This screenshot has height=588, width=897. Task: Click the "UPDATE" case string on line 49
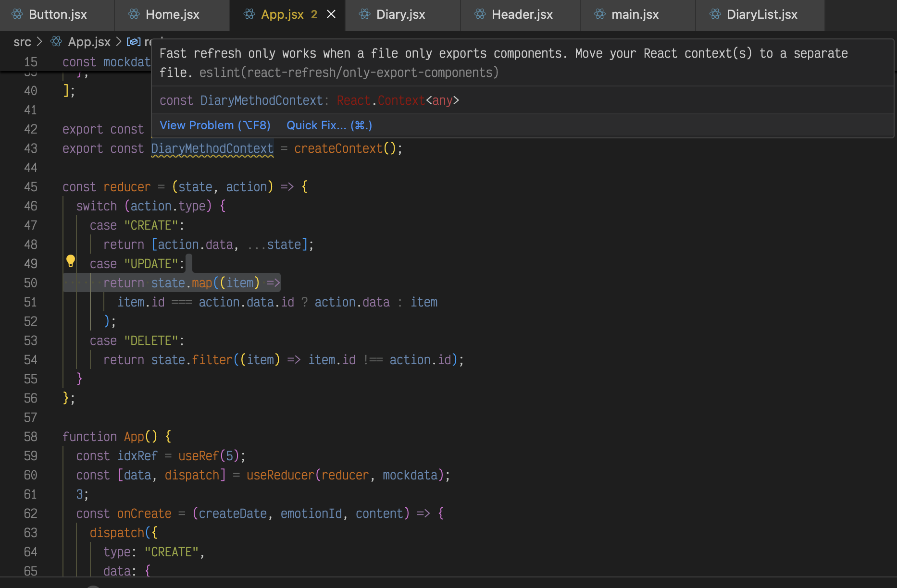[x=151, y=264]
